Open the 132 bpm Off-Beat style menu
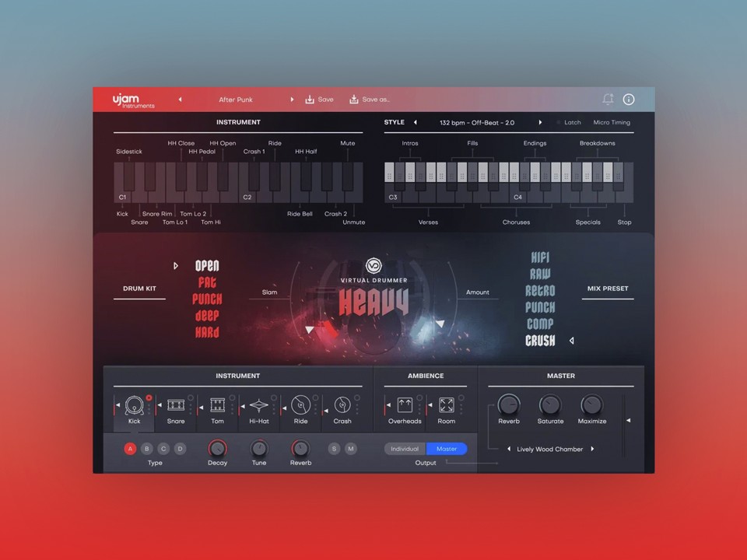747x560 pixels. pos(477,123)
